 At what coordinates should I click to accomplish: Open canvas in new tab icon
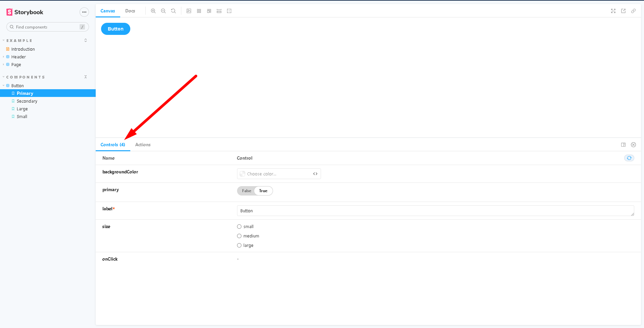(623, 11)
